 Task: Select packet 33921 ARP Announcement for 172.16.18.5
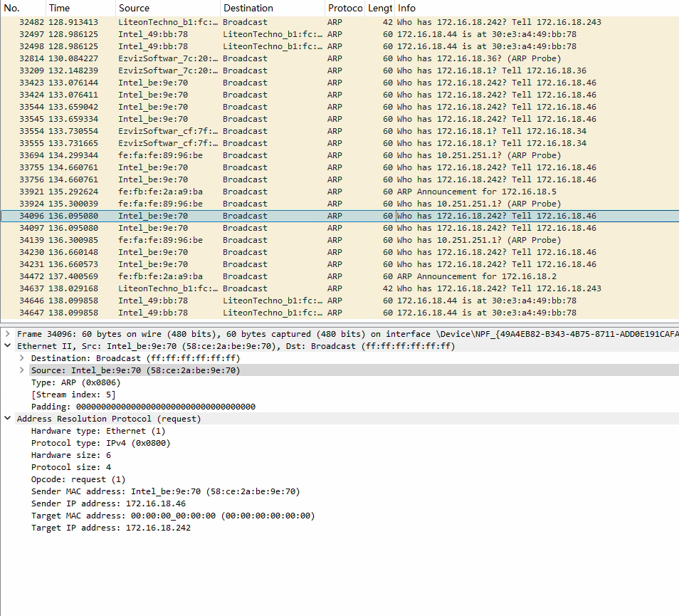[339, 192]
